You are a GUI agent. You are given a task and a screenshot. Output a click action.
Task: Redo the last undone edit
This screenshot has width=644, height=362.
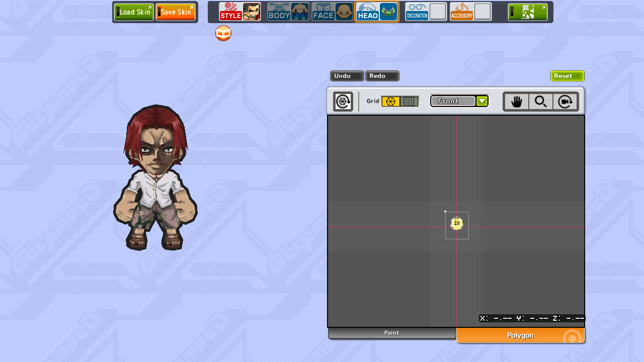click(x=382, y=76)
